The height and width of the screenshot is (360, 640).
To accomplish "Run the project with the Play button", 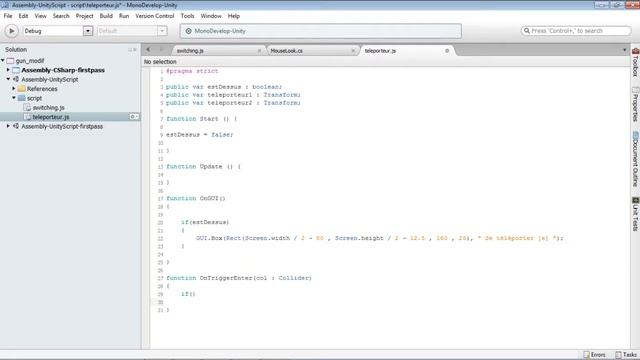I will (11, 31).
